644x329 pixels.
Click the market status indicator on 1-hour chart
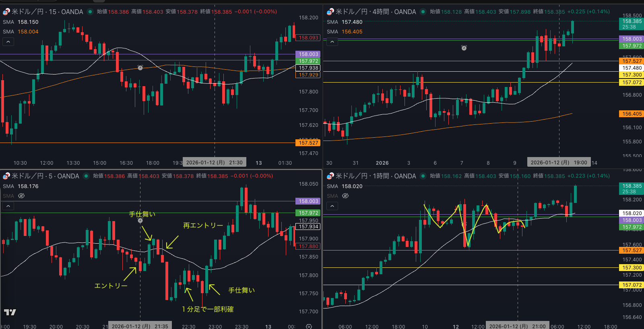[423, 176]
